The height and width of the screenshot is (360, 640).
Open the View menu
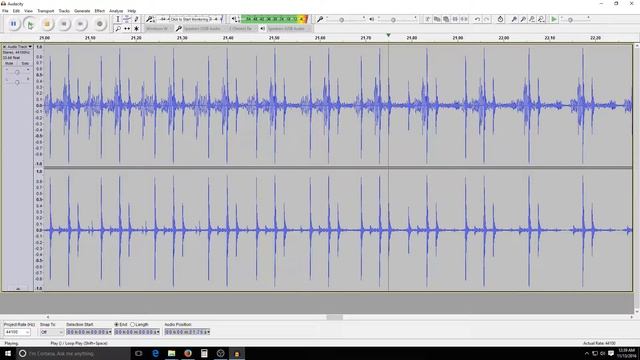coord(28,11)
